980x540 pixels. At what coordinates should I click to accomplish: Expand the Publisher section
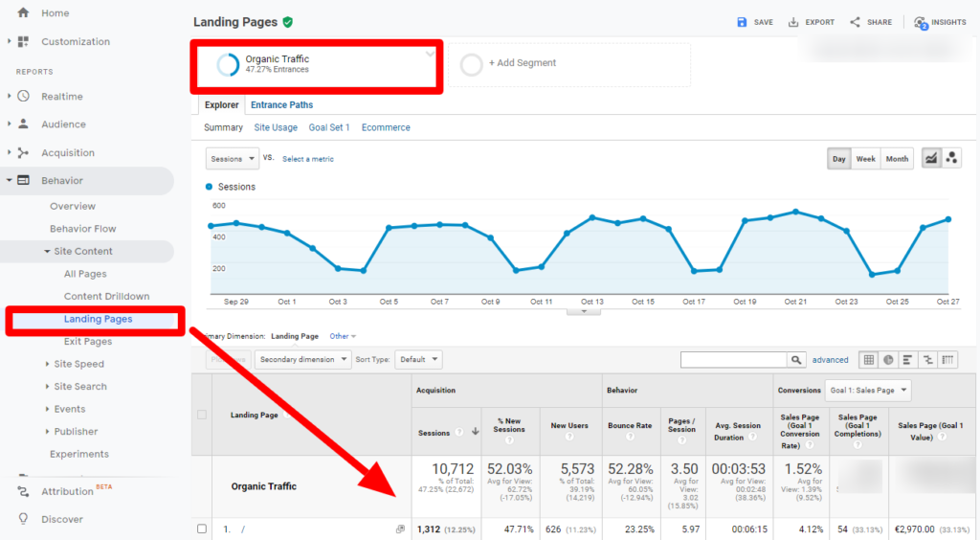point(47,431)
